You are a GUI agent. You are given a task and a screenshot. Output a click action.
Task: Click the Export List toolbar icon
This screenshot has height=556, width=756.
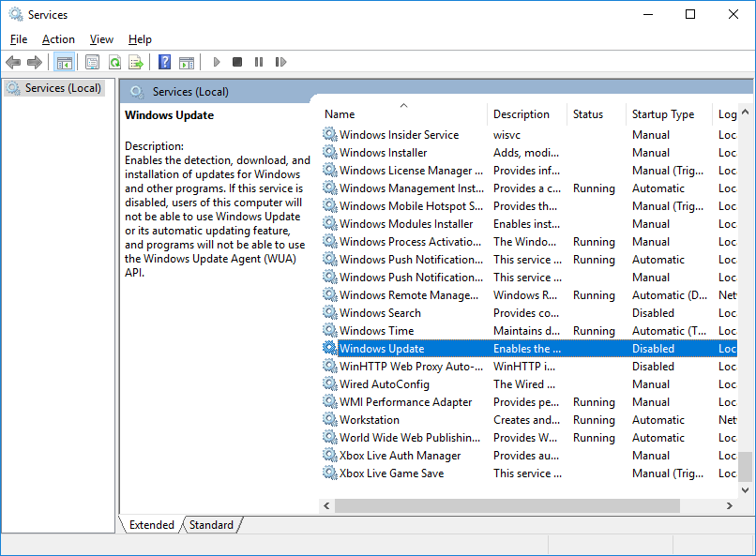[x=136, y=62]
